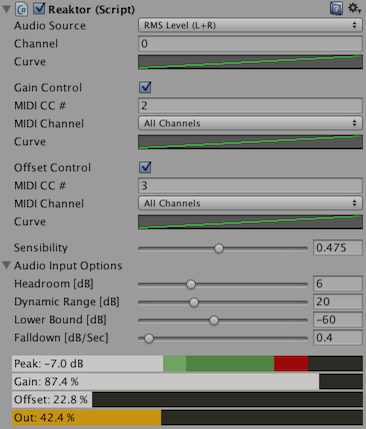Viewport: 366px width, 429px height.
Task: Open the Offset Control MIDI Channel dropdown
Action: (x=250, y=203)
